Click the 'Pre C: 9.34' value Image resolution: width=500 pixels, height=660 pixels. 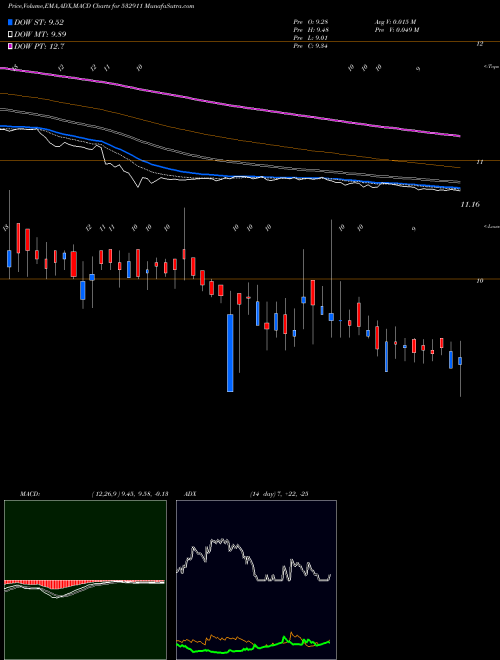(x=311, y=46)
